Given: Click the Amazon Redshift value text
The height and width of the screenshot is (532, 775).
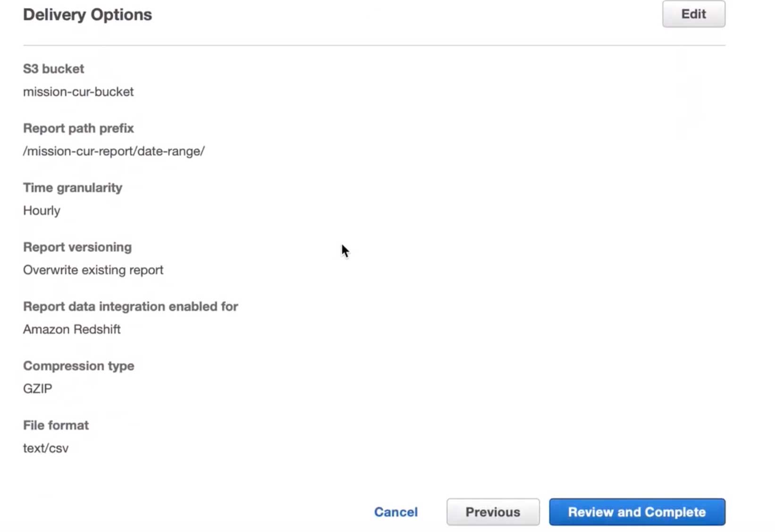Looking at the screenshot, I should tap(72, 329).
